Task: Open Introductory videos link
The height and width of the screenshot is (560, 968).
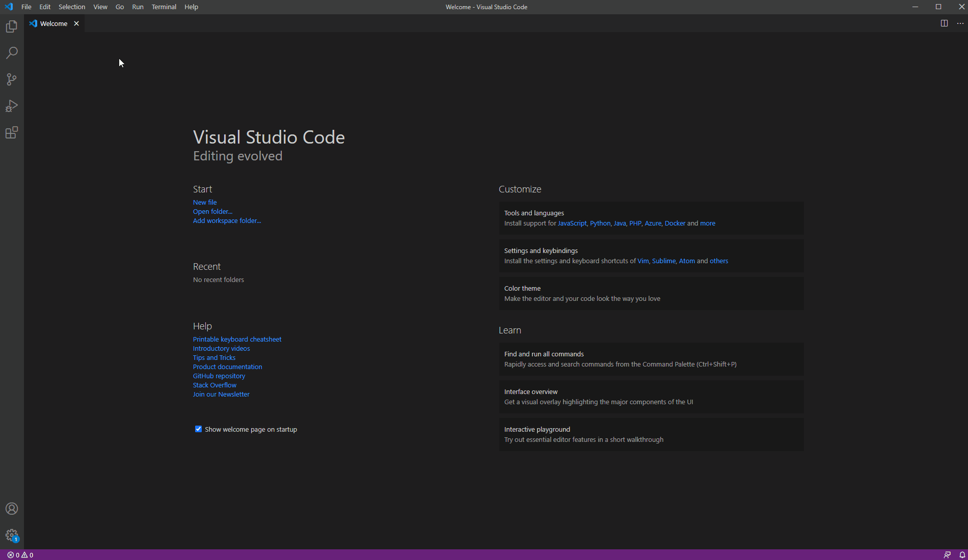Action: pos(221,348)
